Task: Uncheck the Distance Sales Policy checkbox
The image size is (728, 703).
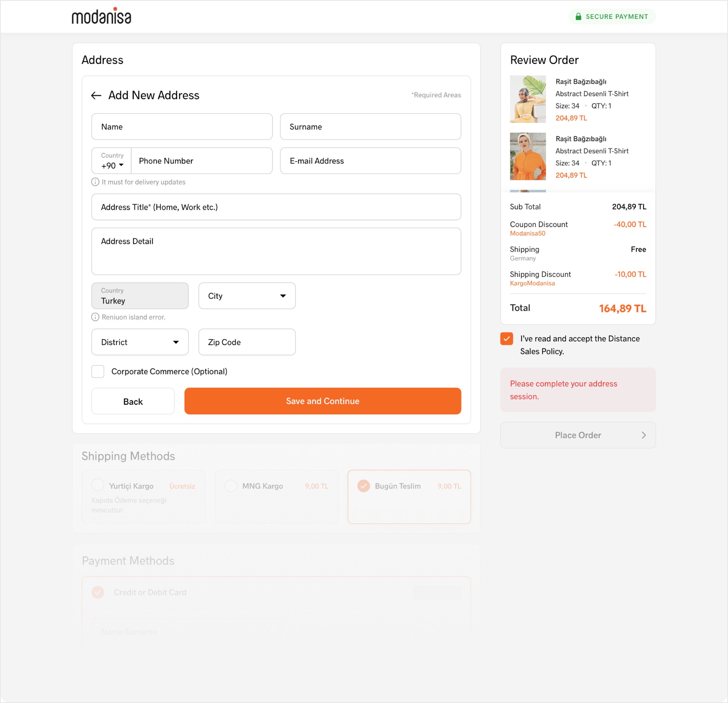Action: (x=506, y=338)
